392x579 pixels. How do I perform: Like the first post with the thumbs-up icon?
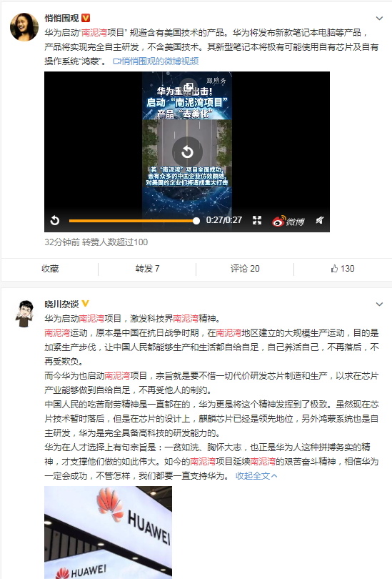tap(343, 269)
